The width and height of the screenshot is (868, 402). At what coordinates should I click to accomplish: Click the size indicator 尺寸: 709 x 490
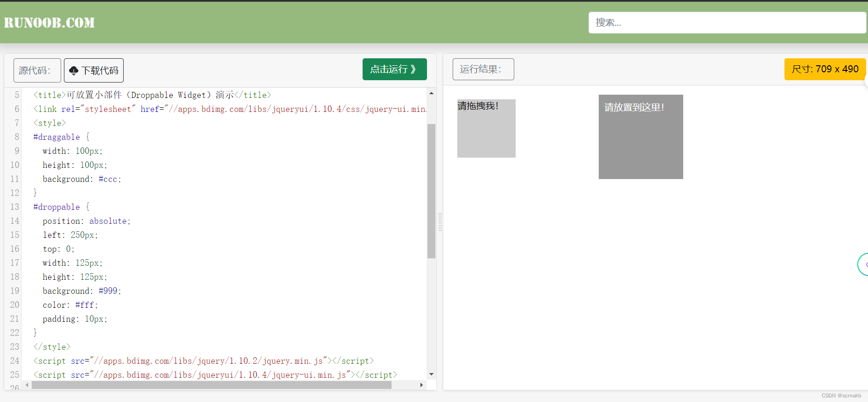point(825,69)
